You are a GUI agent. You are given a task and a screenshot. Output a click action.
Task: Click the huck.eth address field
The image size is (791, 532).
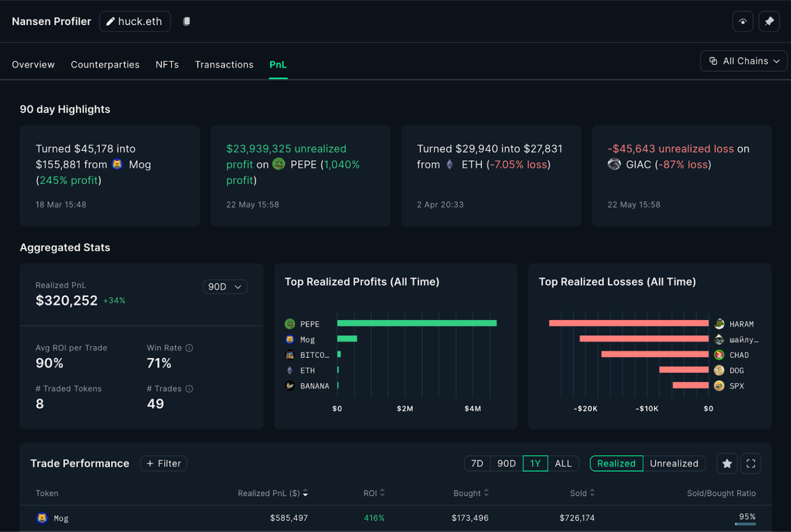[x=135, y=22]
